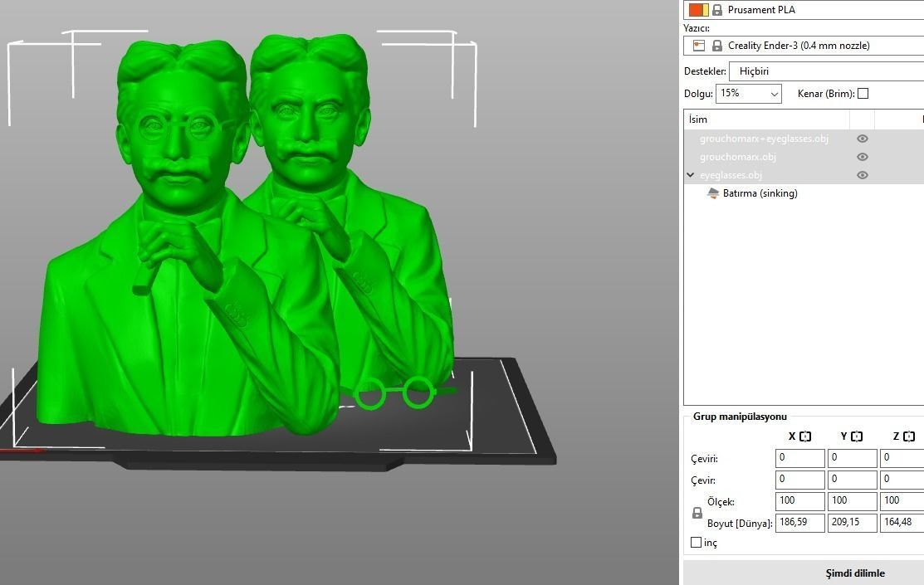Screen dimensions: 924x585
Task: Click the Batırma sinking icon
Action: pyautogui.click(x=713, y=193)
